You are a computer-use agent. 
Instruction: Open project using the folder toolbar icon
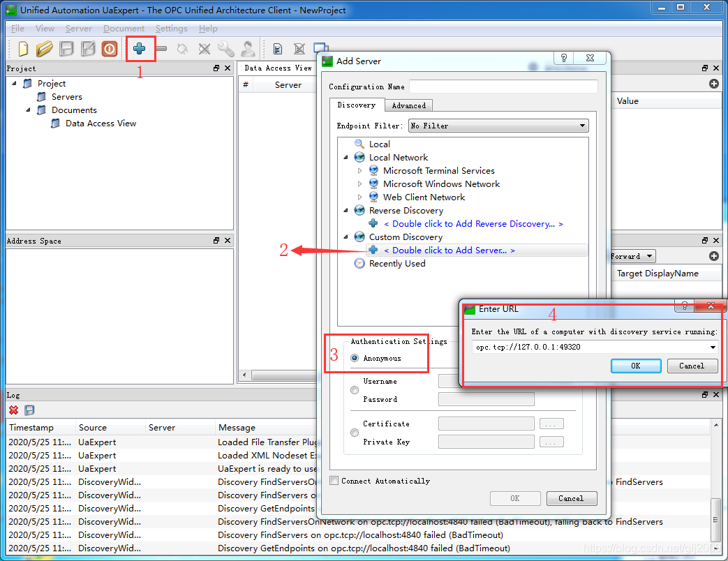[45, 48]
